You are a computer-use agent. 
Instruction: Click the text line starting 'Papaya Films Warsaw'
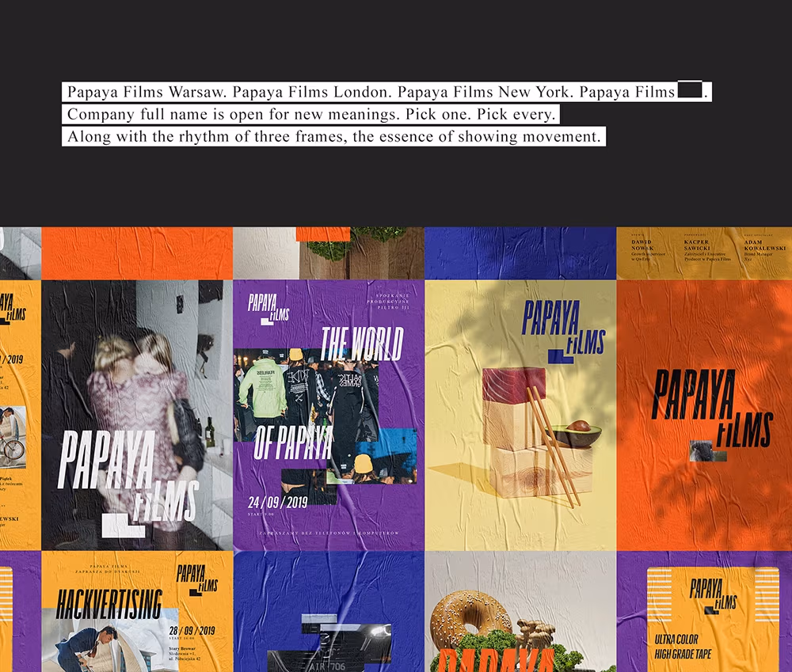(x=387, y=92)
